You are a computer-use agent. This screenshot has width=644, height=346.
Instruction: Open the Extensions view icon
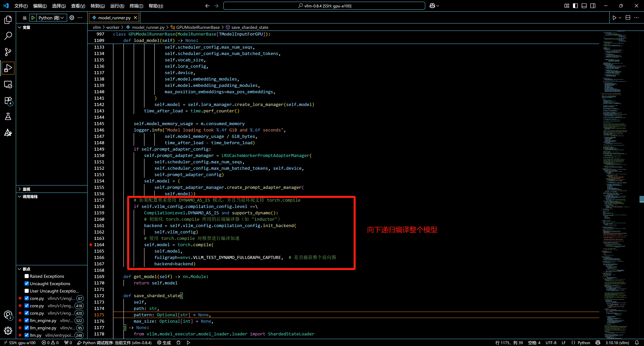click(8, 100)
